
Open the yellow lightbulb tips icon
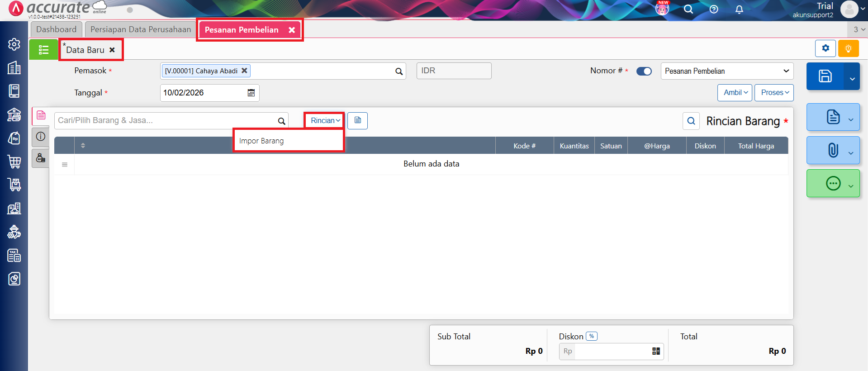click(x=848, y=48)
